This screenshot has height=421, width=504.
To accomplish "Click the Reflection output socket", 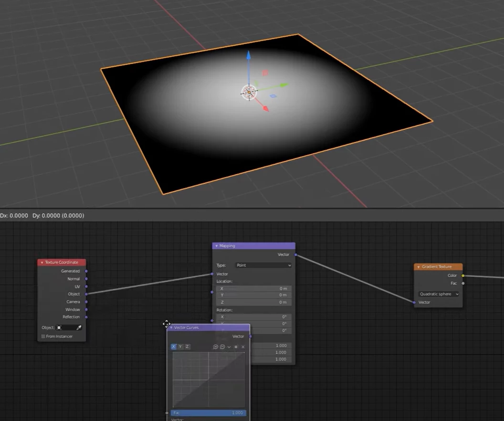I will tap(86, 317).
